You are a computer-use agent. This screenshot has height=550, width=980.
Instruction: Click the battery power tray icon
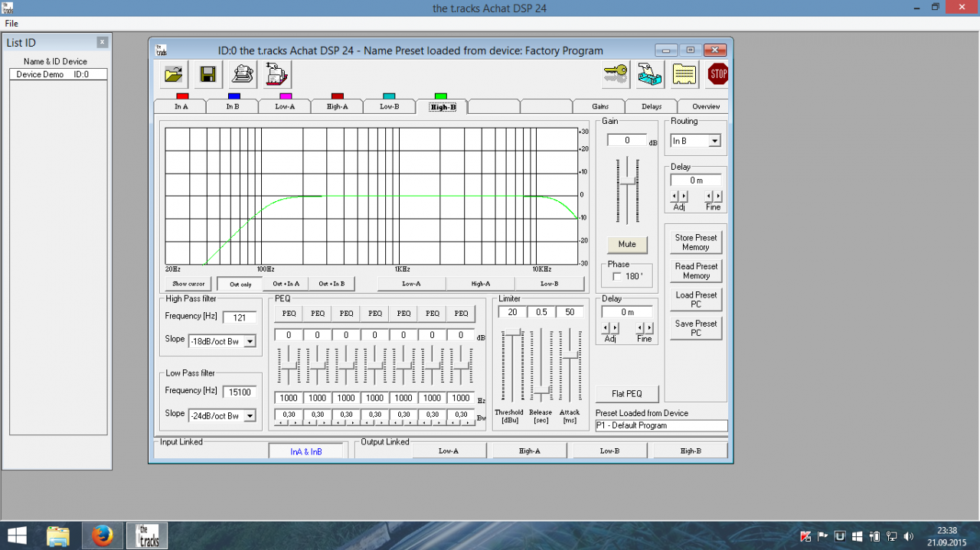point(874,535)
